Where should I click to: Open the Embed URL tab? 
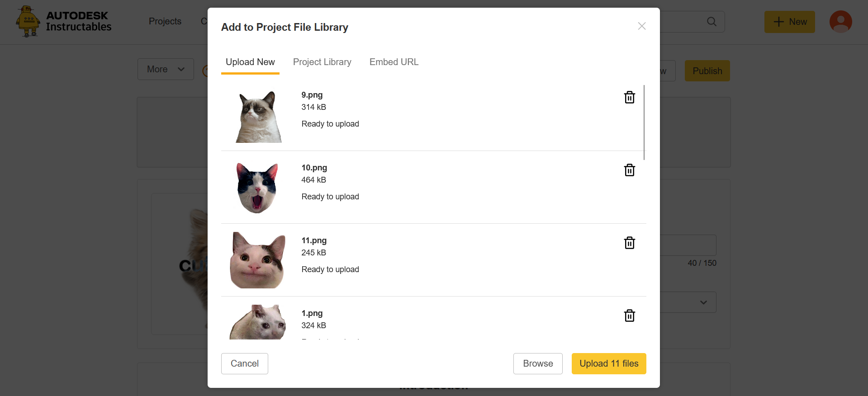(394, 62)
